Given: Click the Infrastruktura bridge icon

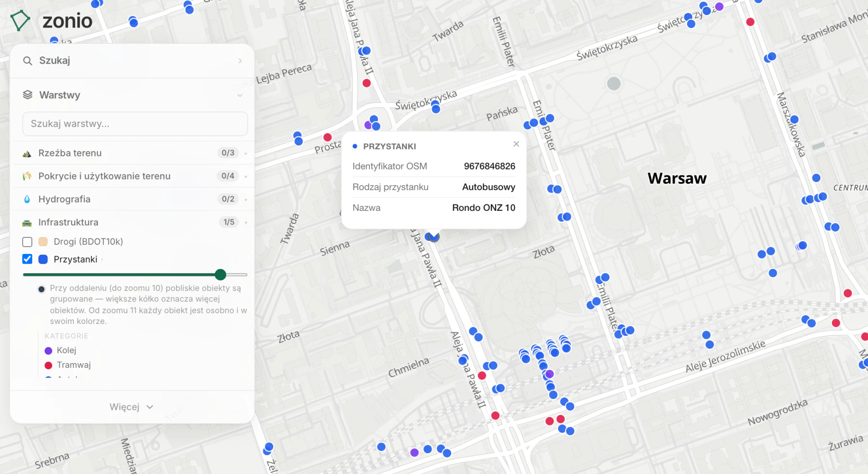Looking at the screenshot, I should click(x=27, y=223).
